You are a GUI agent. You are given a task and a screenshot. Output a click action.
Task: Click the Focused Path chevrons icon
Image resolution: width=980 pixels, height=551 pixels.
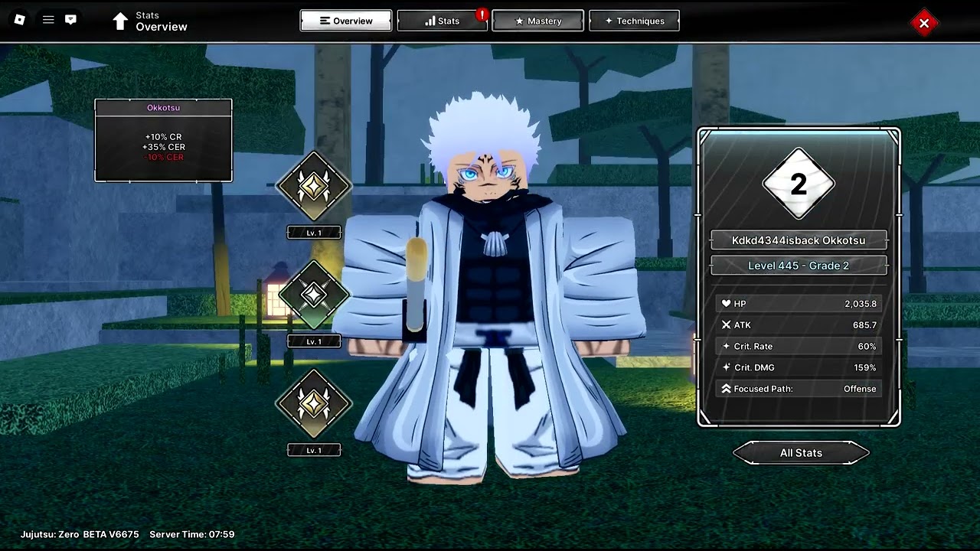(x=726, y=389)
